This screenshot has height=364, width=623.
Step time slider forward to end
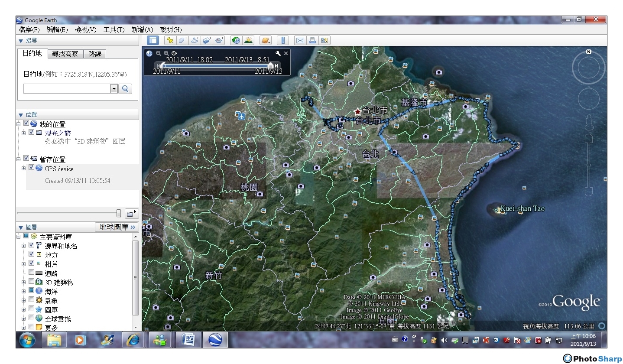click(277, 65)
